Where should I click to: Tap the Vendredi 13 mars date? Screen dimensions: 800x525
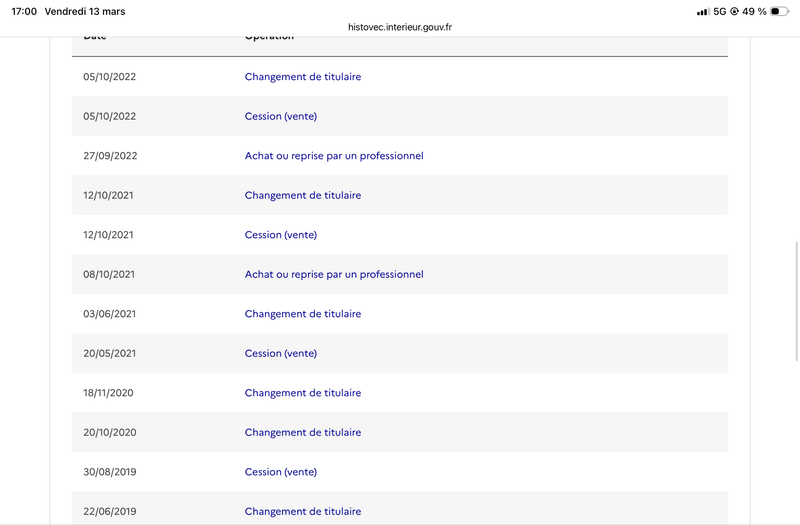click(x=86, y=11)
